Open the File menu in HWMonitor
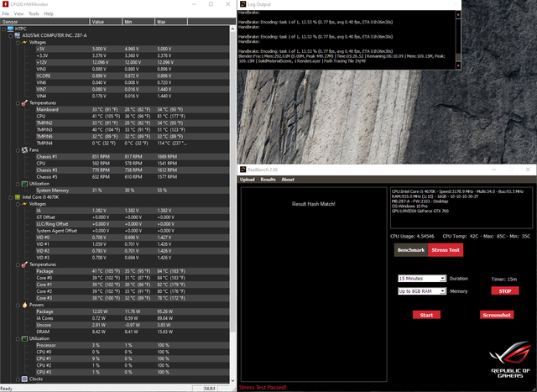The width and height of the screenshot is (537, 392). coord(6,13)
